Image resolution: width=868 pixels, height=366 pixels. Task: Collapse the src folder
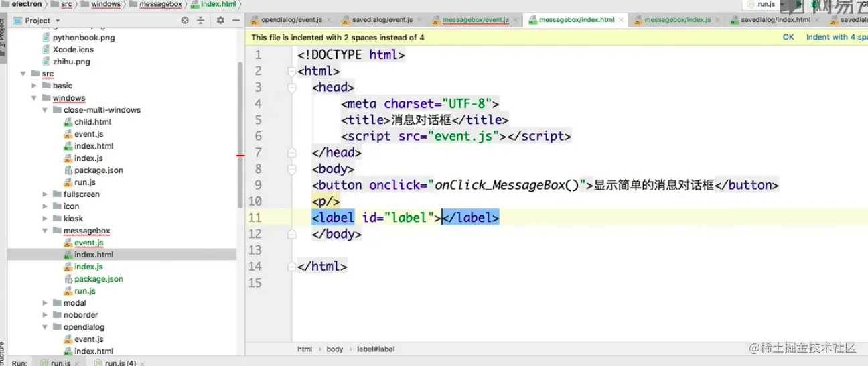point(23,74)
